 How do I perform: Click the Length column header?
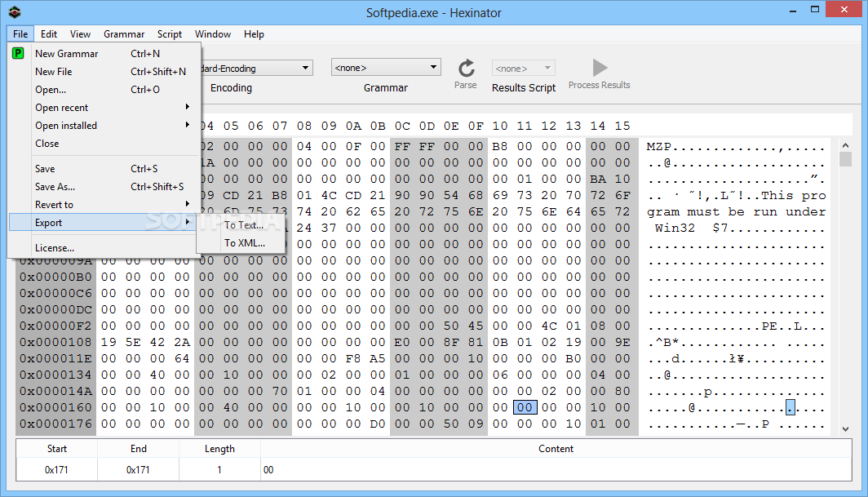(x=219, y=449)
